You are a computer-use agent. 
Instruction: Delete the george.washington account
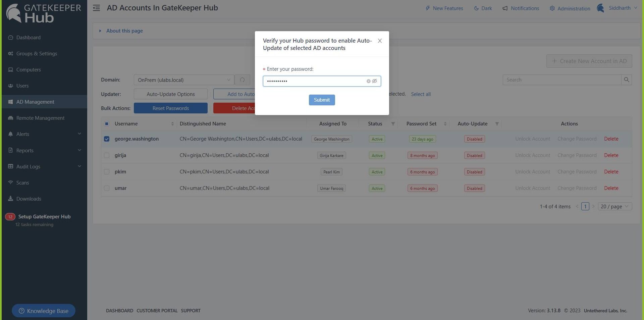pos(611,139)
